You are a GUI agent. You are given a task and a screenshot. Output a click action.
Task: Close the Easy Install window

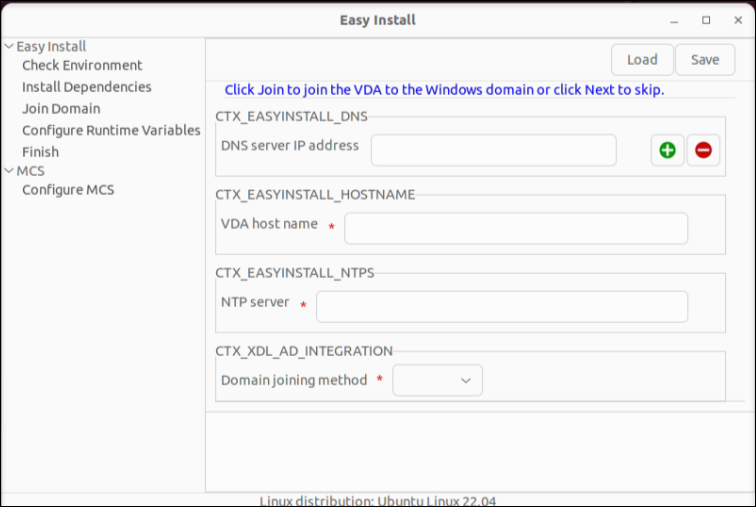(x=734, y=20)
